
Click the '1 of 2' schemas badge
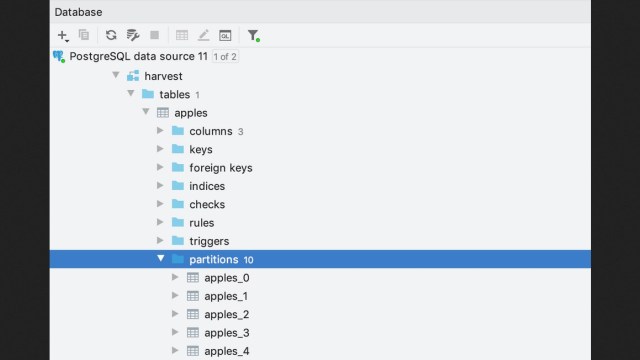225,57
